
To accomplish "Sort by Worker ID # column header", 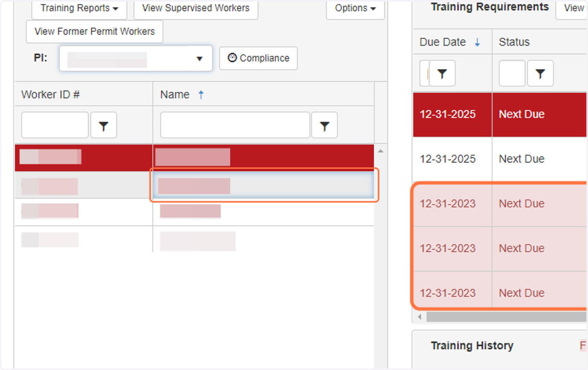I will tap(50, 94).
